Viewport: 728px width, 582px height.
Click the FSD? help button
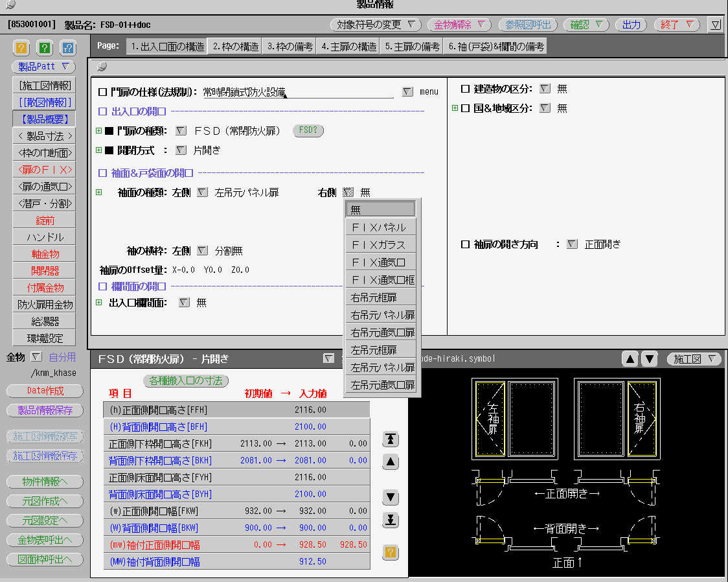click(308, 130)
